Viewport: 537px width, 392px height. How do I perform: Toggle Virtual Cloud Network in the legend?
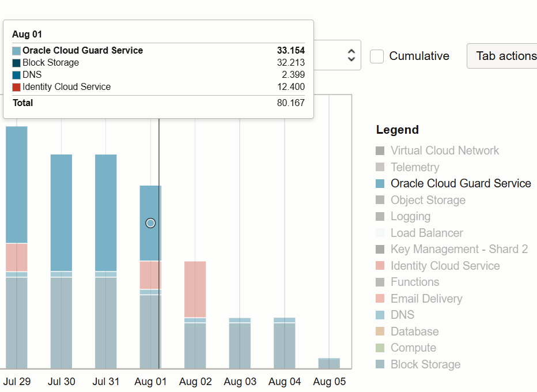point(437,150)
